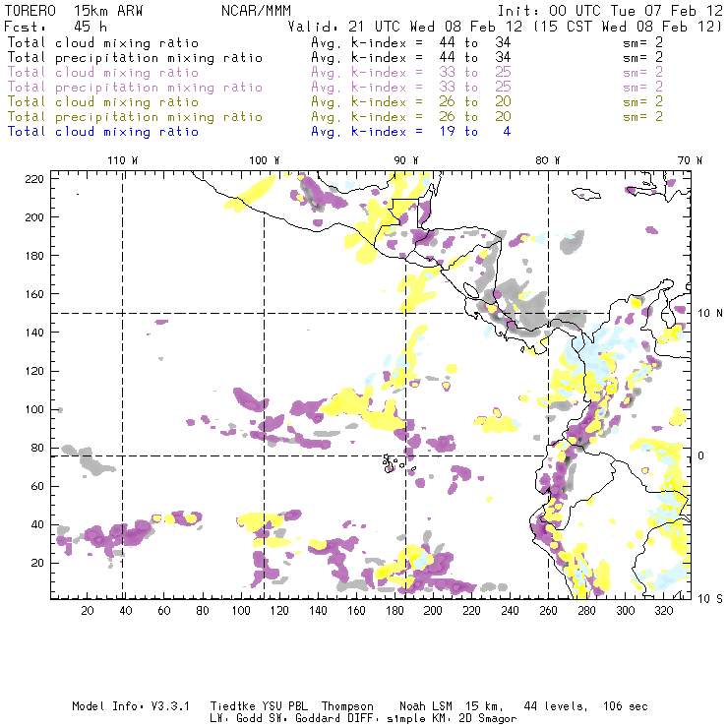
Task: Click olive 'Total cloud mixing ratio' legend label
Action: click(103, 101)
